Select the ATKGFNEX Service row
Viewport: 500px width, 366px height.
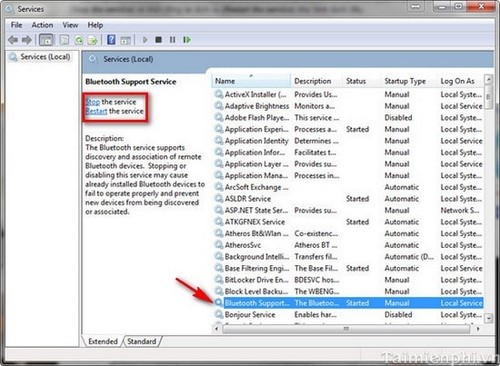point(348,222)
